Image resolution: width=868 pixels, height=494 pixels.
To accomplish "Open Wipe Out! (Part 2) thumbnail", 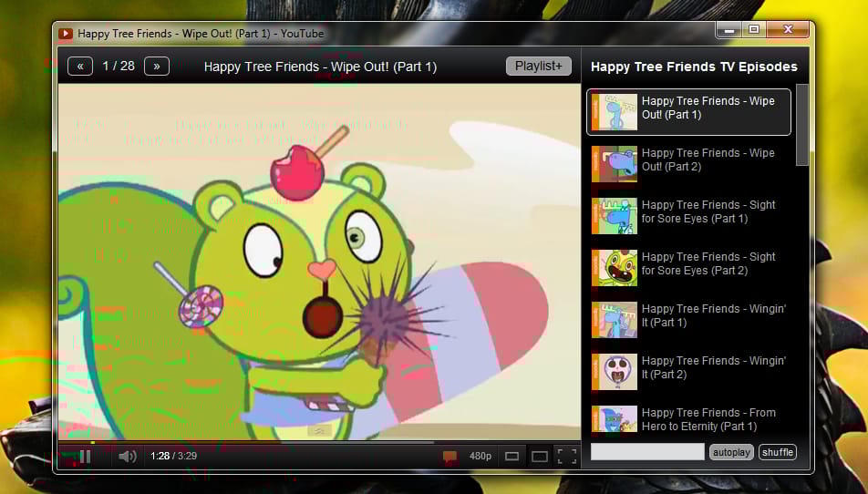I will (x=615, y=164).
